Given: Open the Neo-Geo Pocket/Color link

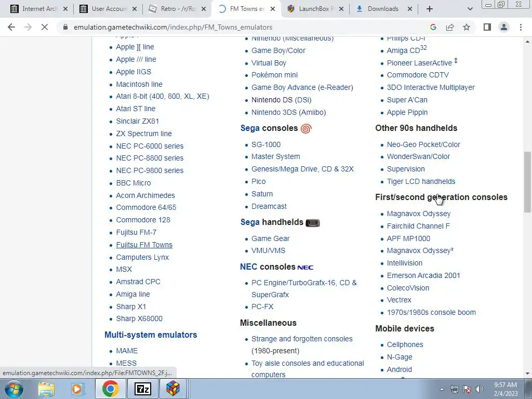Looking at the screenshot, I should pos(423,144).
